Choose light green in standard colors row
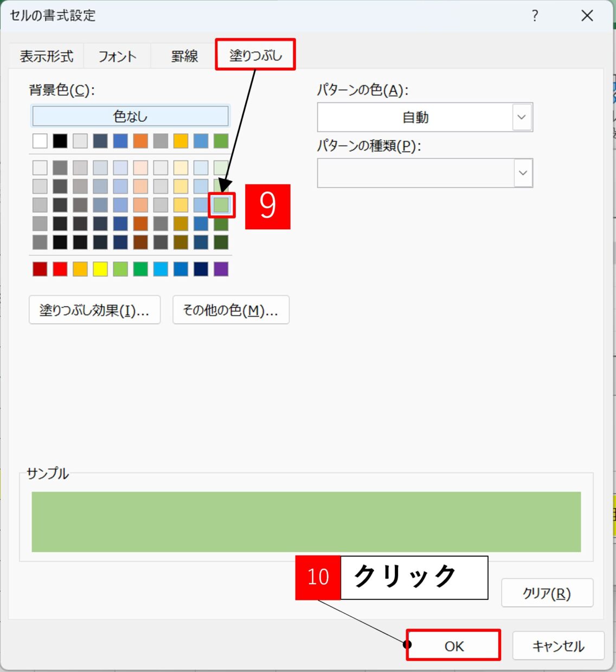 click(x=120, y=269)
